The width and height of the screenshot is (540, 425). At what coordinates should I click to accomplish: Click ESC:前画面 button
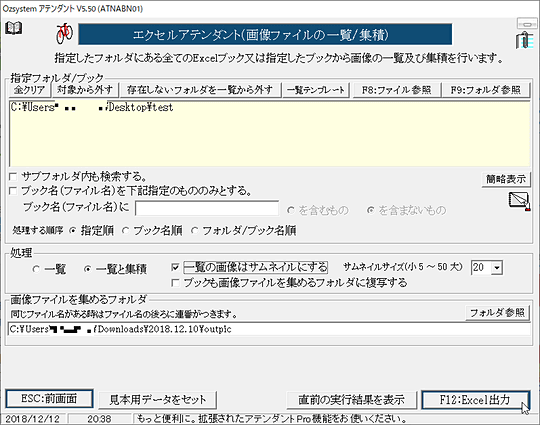pos(49,399)
